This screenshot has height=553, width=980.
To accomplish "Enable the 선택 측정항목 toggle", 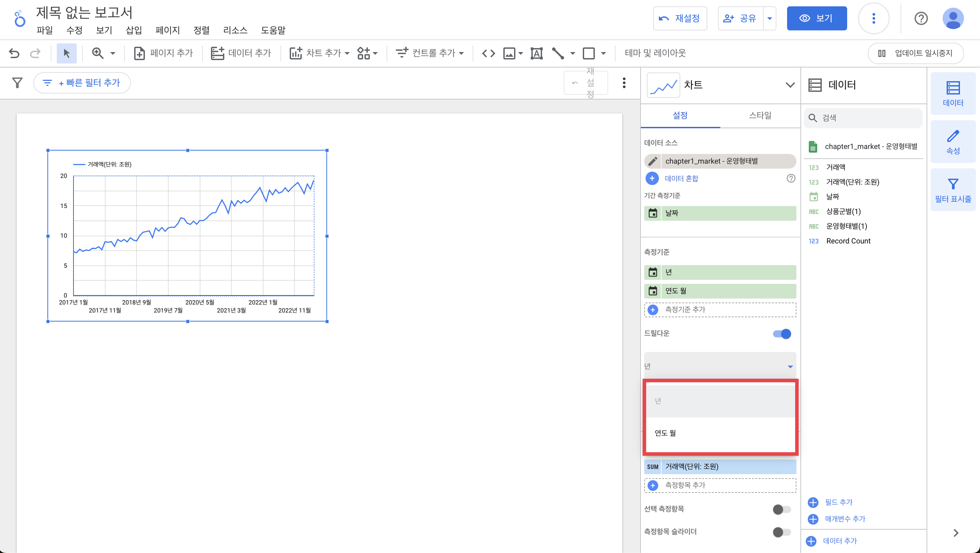I will (x=782, y=509).
